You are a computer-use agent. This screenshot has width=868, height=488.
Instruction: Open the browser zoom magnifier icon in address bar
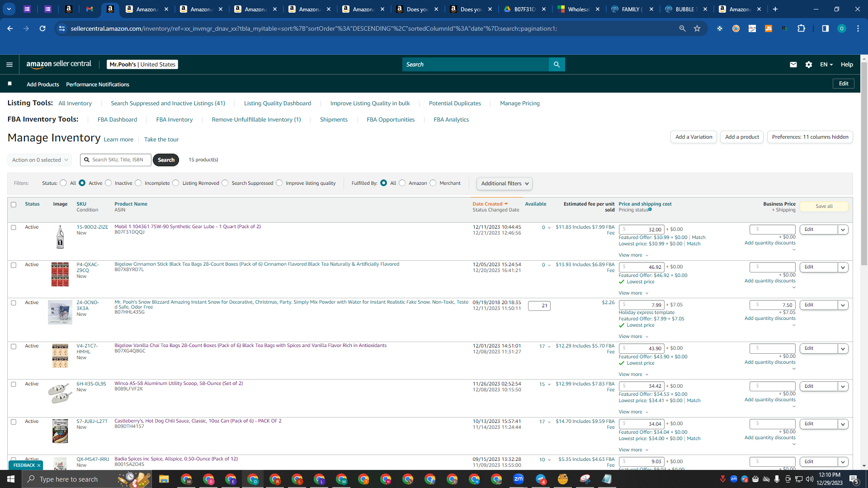pyautogui.click(x=682, y=28)
